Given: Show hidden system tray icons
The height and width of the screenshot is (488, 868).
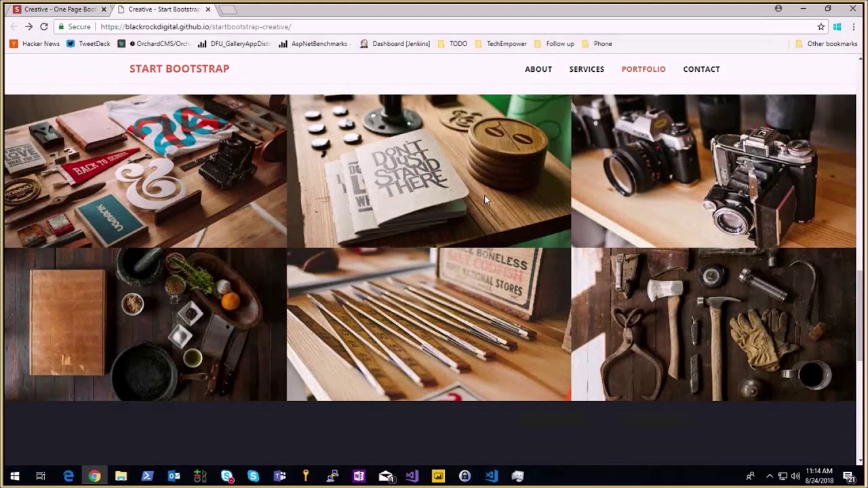Looking at the screenshot, I should click(769, 476).
